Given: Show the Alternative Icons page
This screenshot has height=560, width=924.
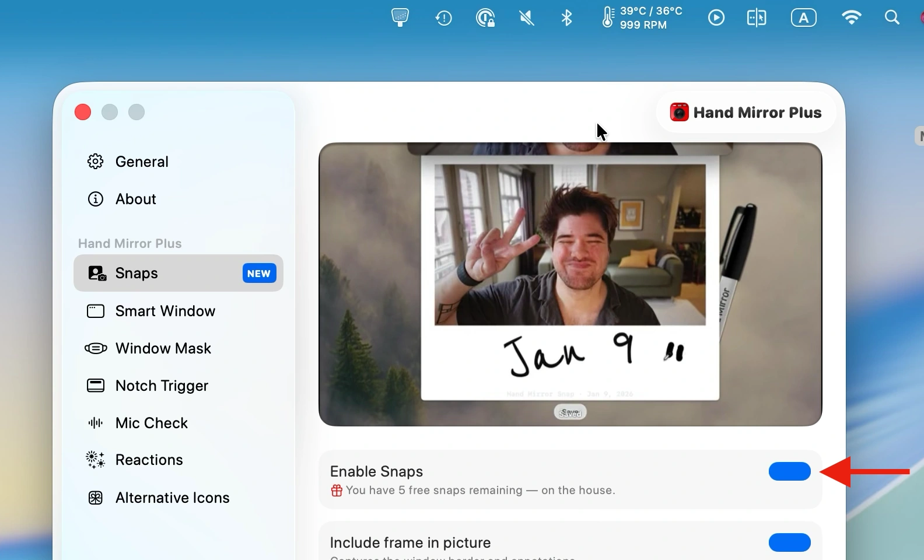Looking at the screenshot, I should click(172, 498).
